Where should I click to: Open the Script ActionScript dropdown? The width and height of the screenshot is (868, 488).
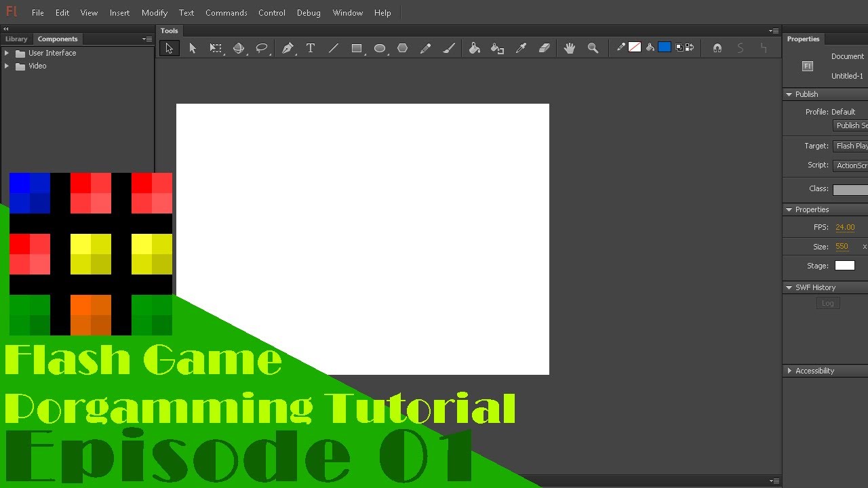tap(850, 165)
